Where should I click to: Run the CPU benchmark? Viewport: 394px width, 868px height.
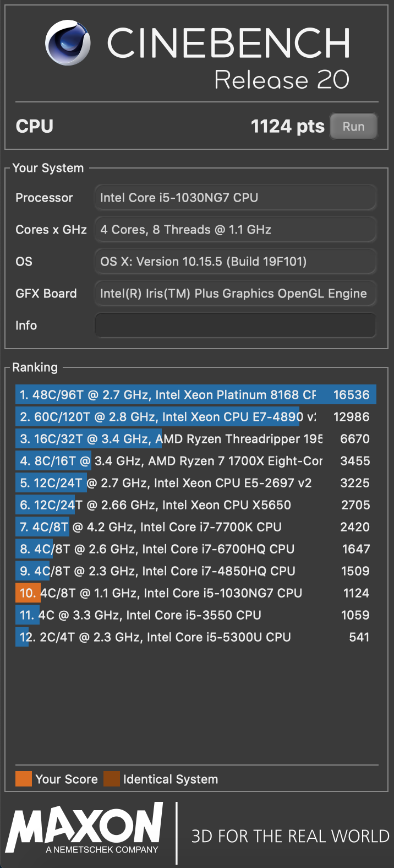tap(353, 126)
